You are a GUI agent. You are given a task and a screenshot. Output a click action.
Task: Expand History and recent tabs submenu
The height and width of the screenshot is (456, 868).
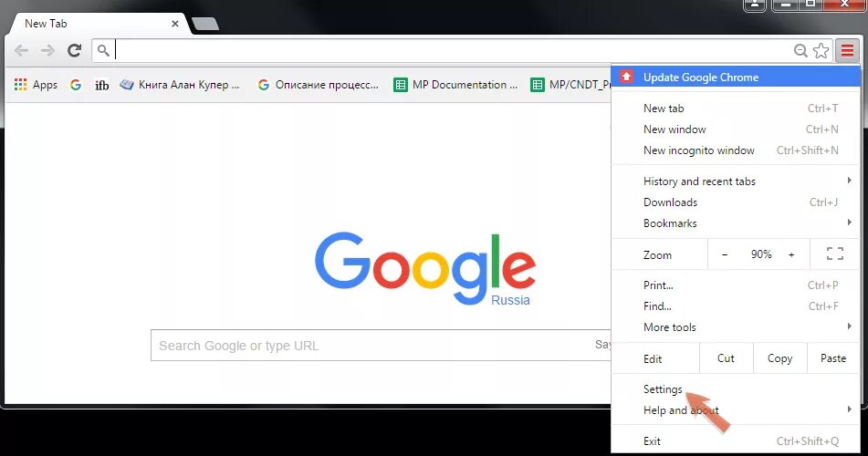click(736, 181)
